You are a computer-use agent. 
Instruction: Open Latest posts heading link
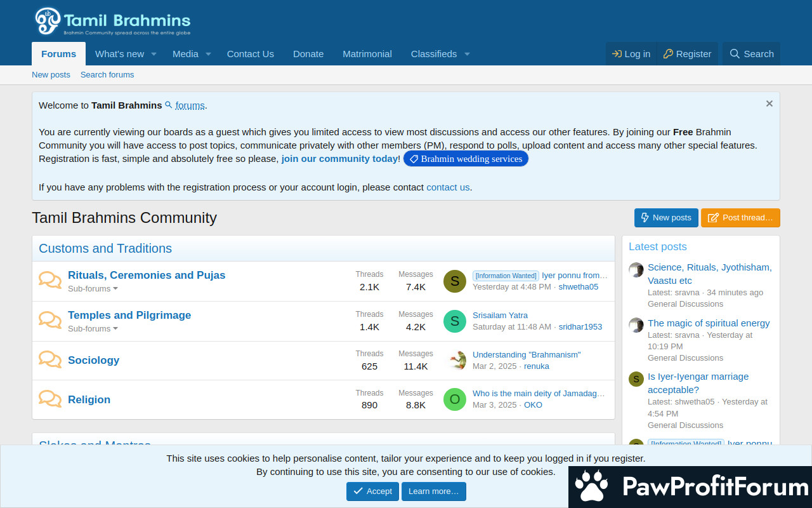pos(658,246)
